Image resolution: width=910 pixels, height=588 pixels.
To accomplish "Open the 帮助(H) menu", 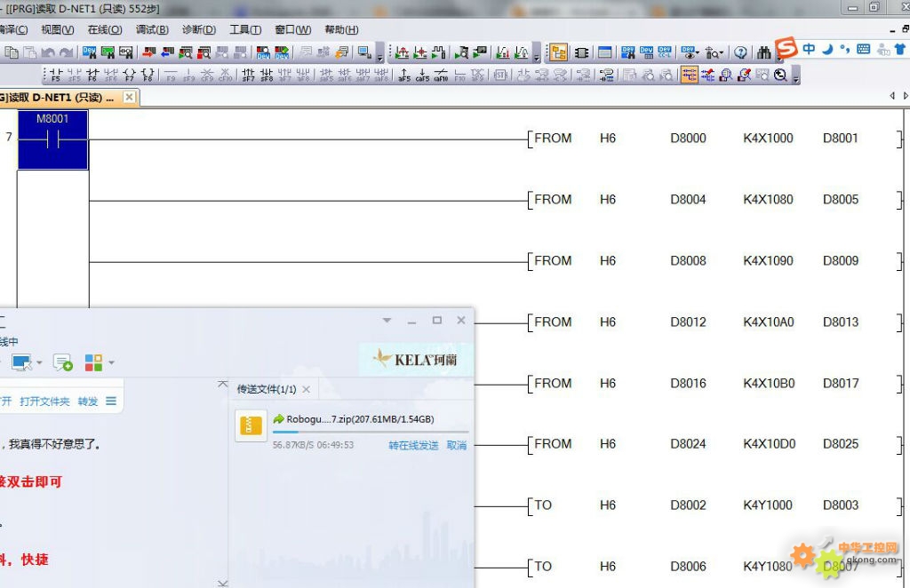I will tap(341, 29).
